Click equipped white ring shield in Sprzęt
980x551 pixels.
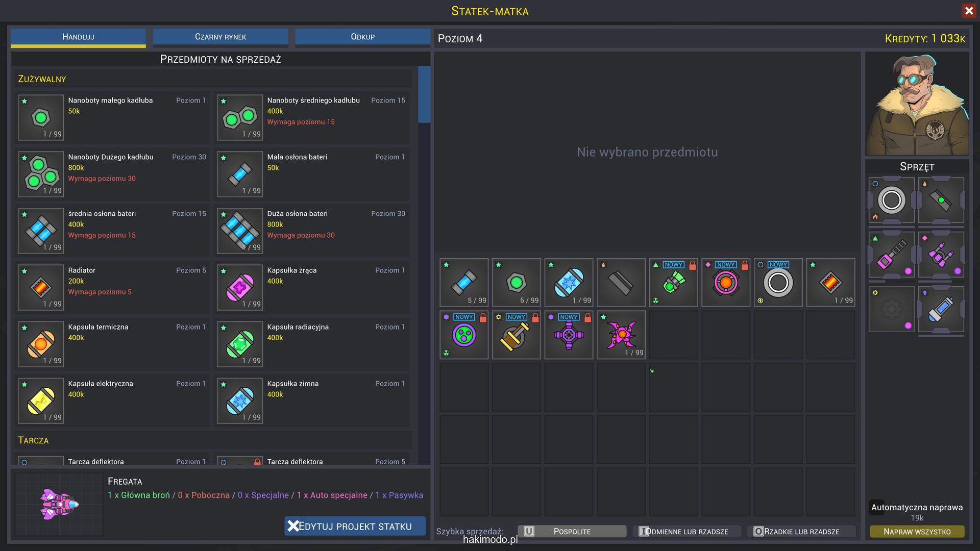click(891, 200)
